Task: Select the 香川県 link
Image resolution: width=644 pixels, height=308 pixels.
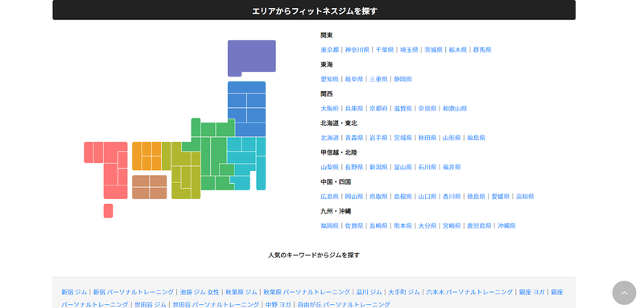Action: point(452,197)
